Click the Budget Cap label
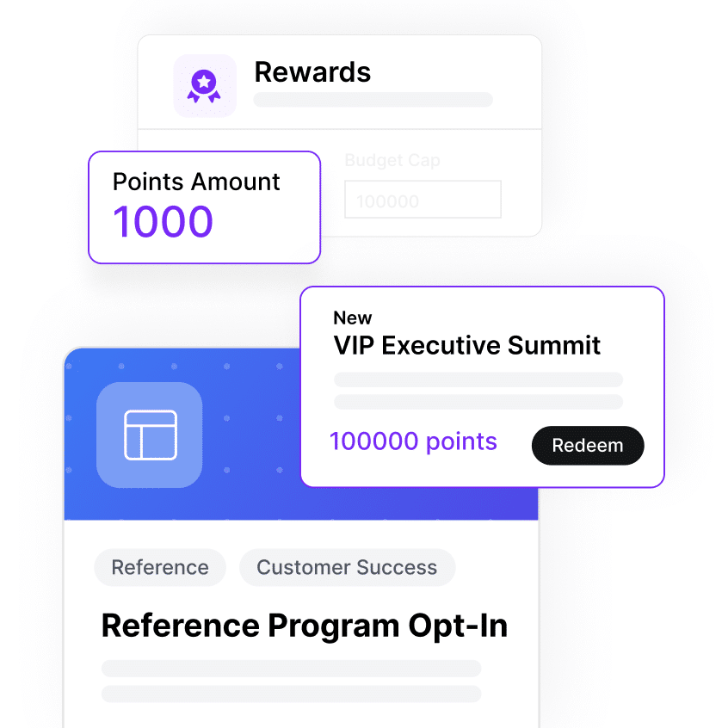The height and width of the screenshot is (728, 728). [x=392, y=160]
